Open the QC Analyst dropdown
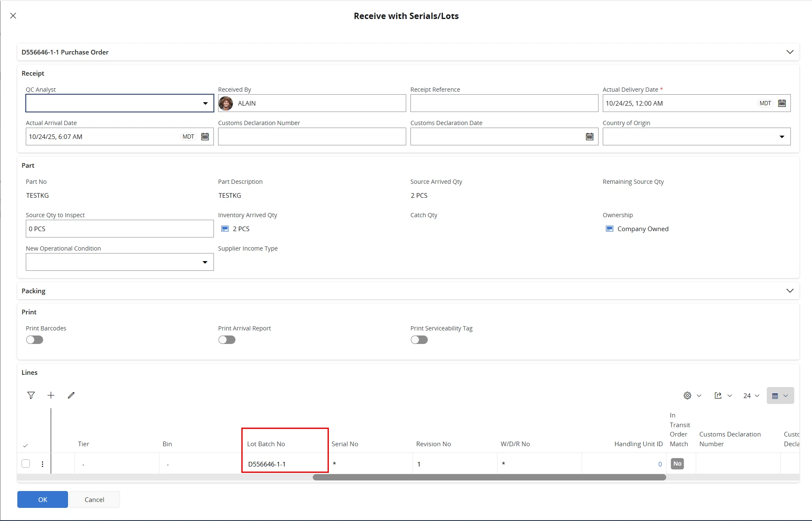The width and height of the screenshot is (812, 521). click(x=205, y=103)
